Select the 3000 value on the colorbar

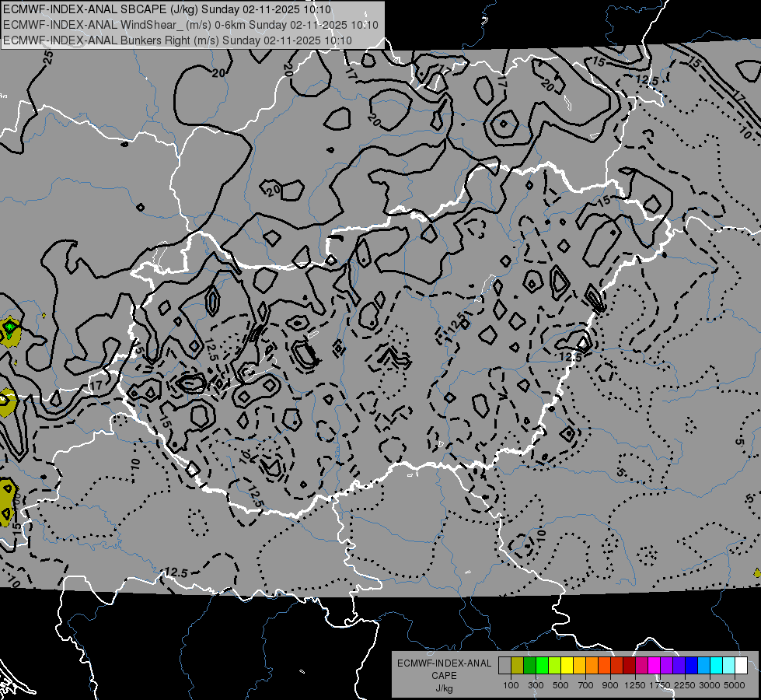coord(710,685)
